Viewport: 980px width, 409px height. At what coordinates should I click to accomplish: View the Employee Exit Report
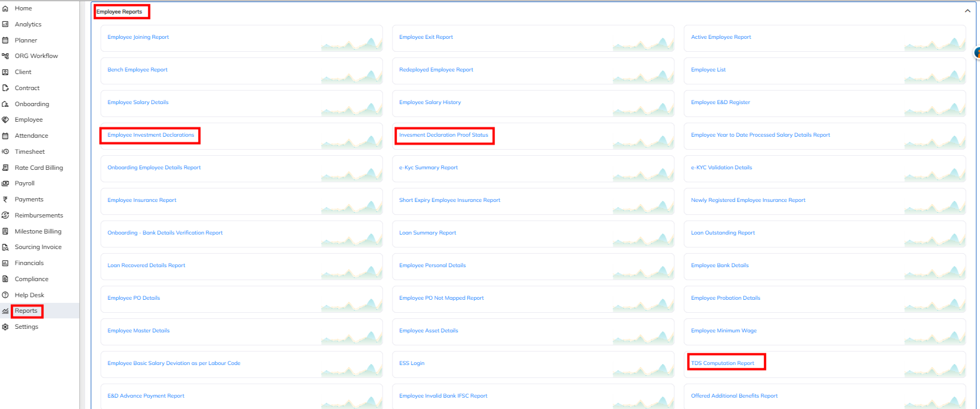click(x=426, y=37)
